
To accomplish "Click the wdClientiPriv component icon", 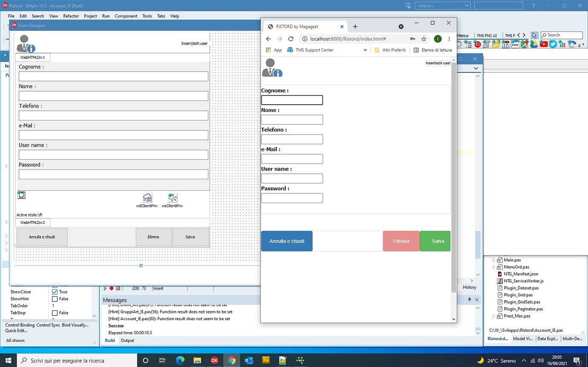I will (x=147, y=198).
